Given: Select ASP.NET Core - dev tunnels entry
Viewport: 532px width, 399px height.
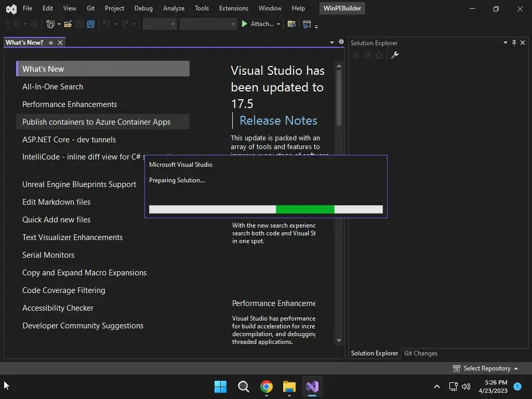Looking at the screenshot, I should click(103, 139).
